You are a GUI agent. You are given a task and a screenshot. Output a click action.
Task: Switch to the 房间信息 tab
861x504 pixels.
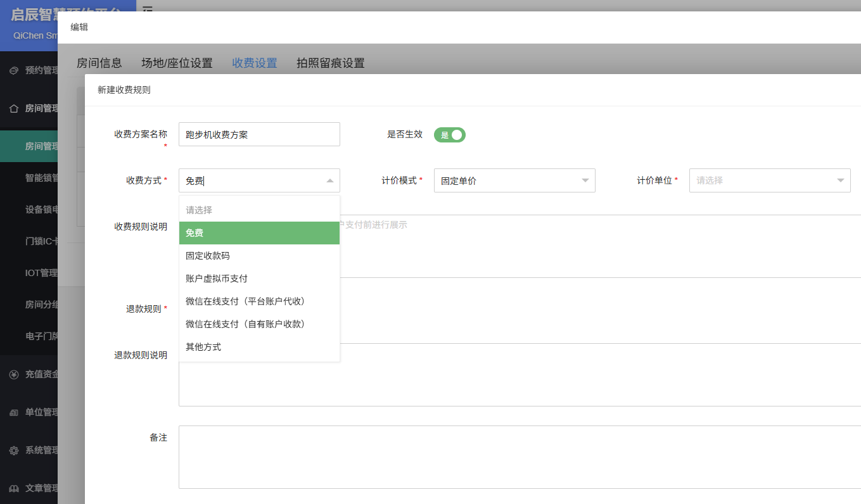pyautogui.click(x=99, y=63)
